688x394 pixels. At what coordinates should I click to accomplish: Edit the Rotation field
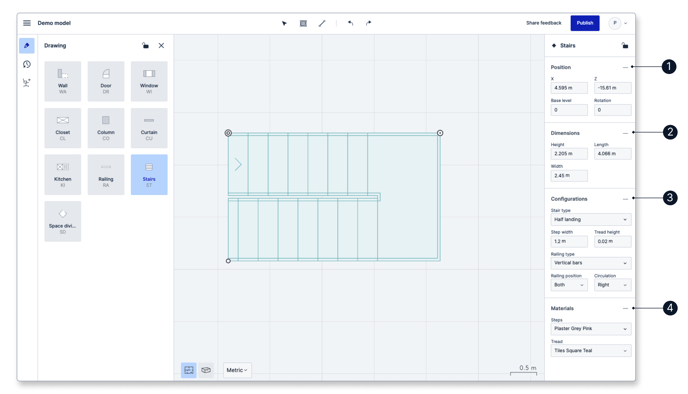(x=613, y=110)
